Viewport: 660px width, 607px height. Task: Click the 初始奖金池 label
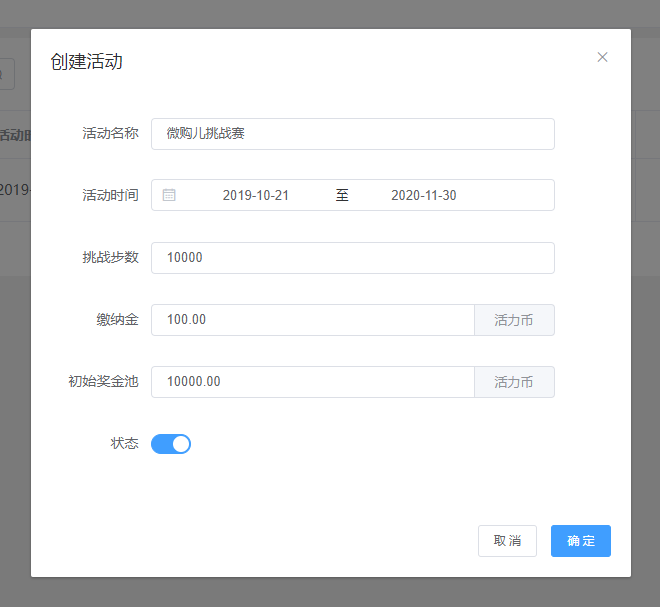tap(104, 381)
